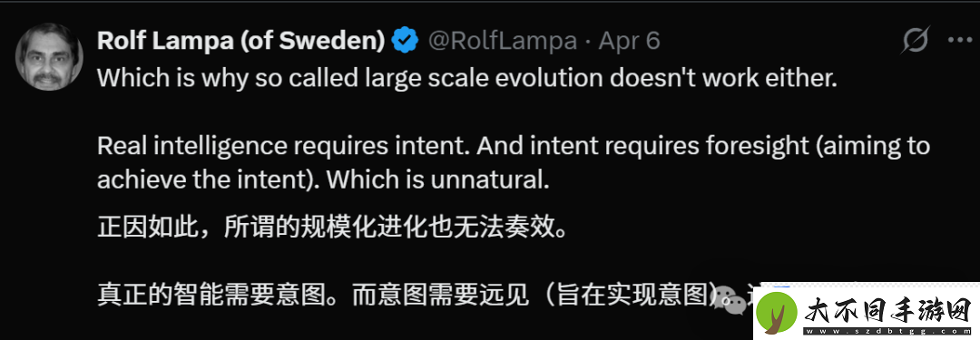The width and height of the screenshot is (980, 340).
Task: Click the phrase "Which is unnatural."
Action: pos(438,180)
